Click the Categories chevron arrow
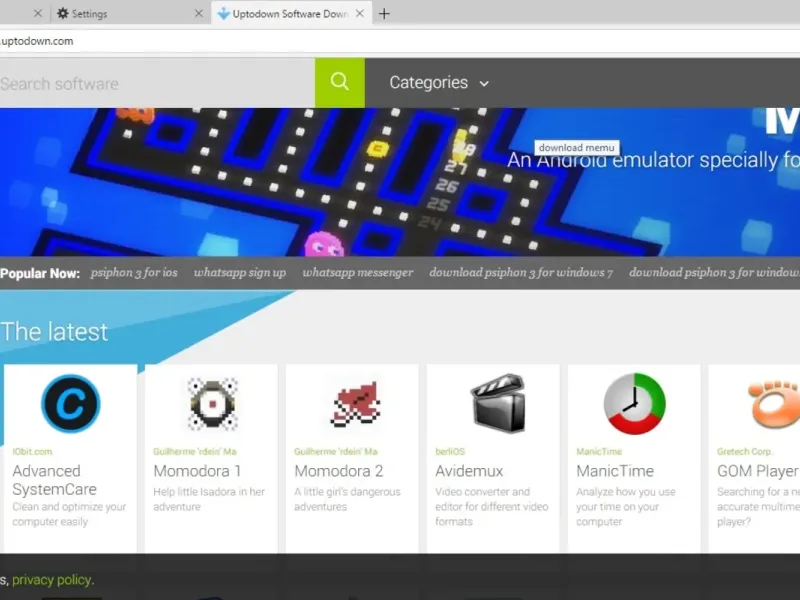The height and width of the screenshot is (600, 800). coord(484,84)
